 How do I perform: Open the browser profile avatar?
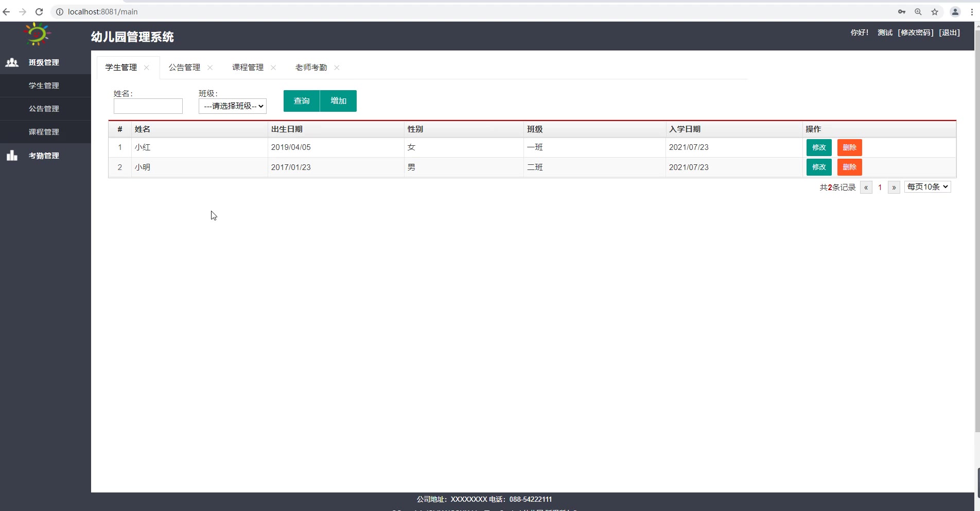[955, 12]
